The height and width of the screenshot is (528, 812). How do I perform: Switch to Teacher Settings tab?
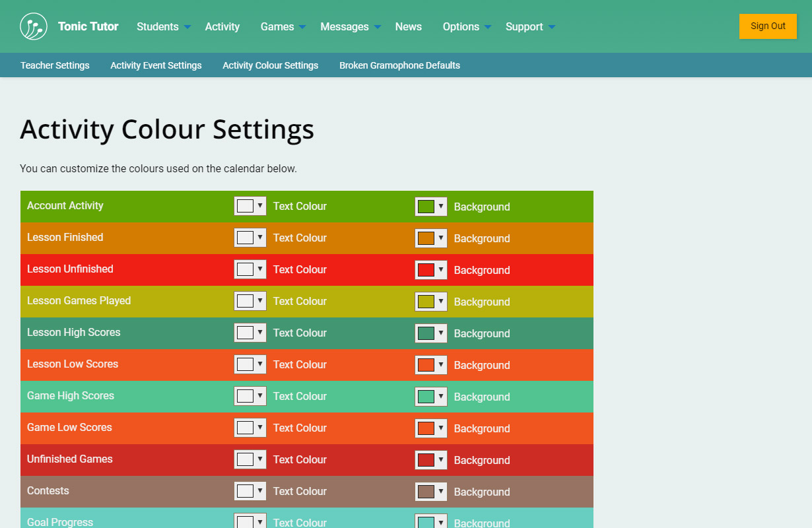tap(55, 65)
